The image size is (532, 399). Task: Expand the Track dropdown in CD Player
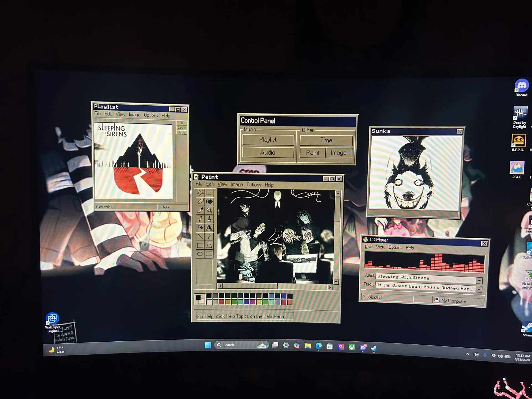[x=479, y=290]
